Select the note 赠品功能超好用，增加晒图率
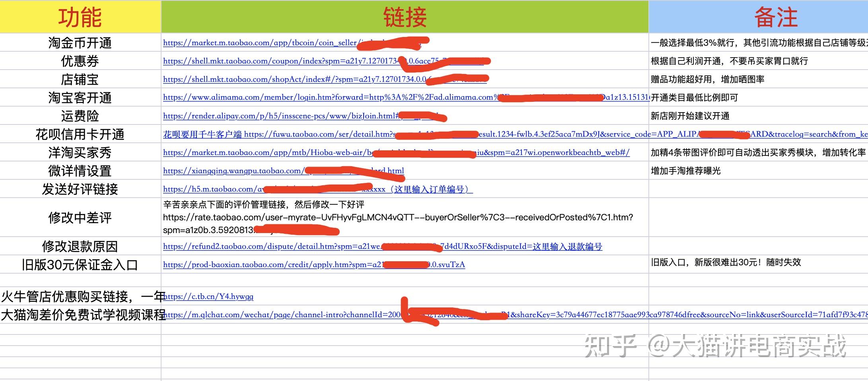 point(759,79)
